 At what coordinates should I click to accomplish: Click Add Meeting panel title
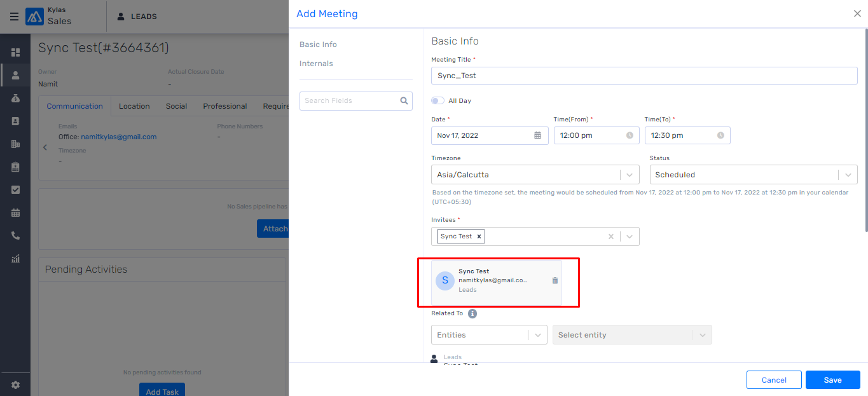coord(327,13)
